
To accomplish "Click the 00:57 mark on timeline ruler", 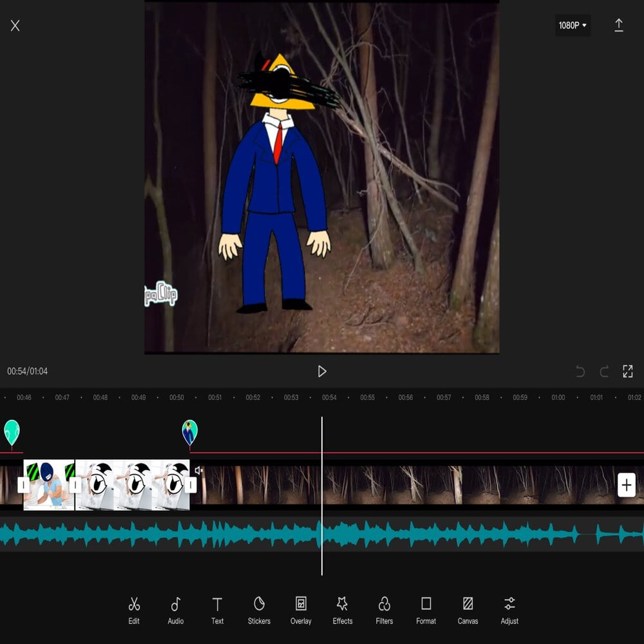I will click(444, 398).
